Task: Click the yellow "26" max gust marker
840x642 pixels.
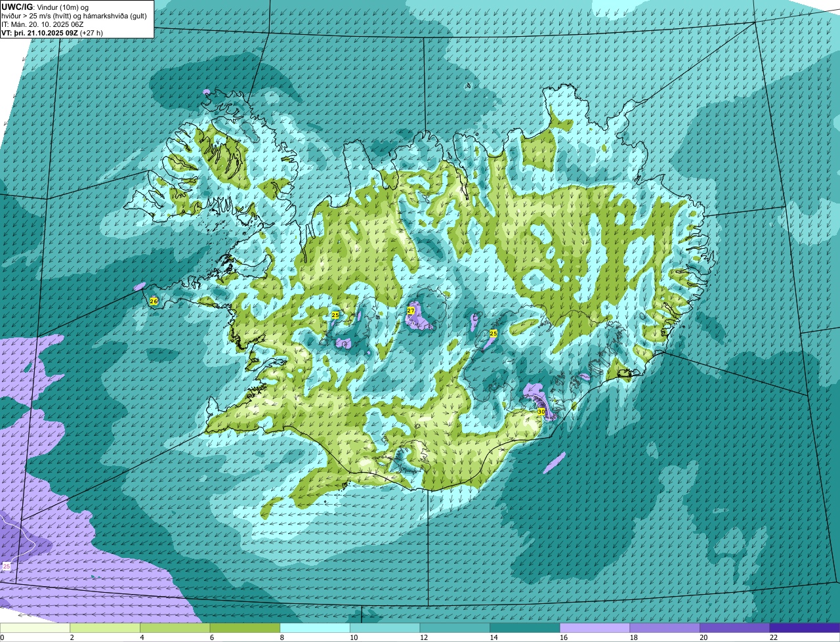Action: click(154, 301)
